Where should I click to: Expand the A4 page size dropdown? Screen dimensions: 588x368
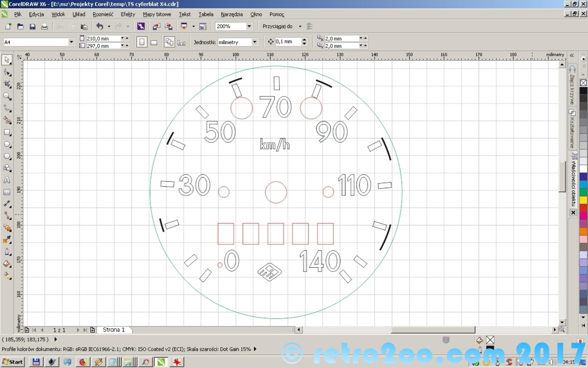coord(71,42)
